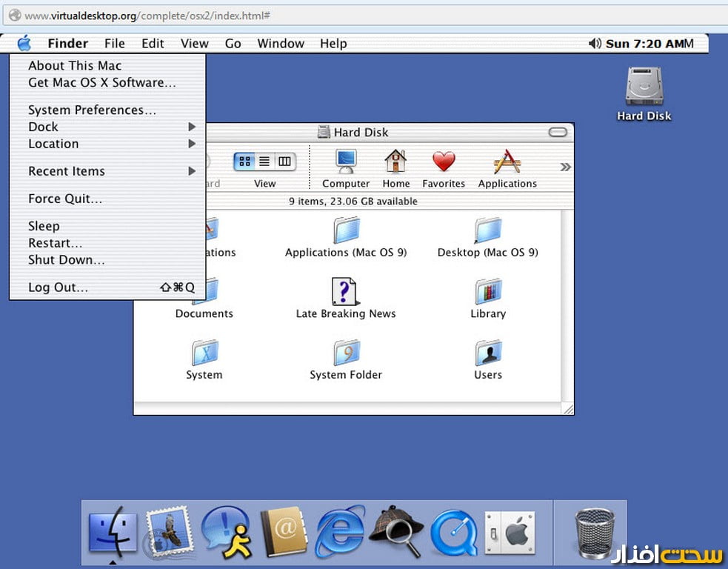Adjust volume via menu bar speaker

coord(595,44)
